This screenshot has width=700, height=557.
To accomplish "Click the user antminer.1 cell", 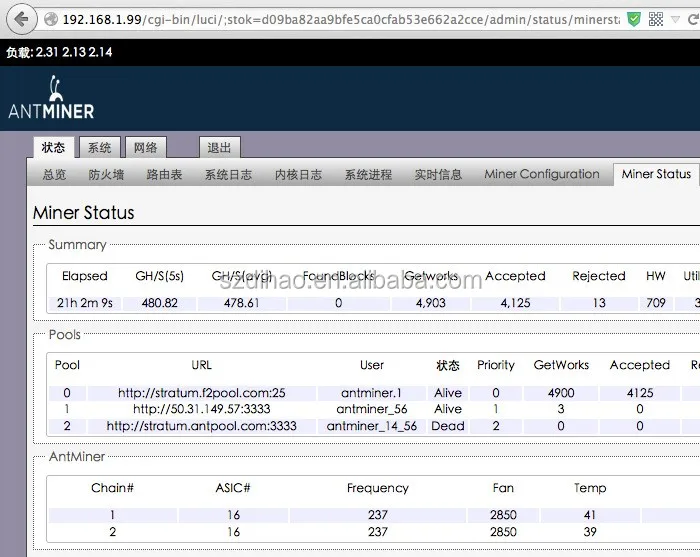I will 371,393.
